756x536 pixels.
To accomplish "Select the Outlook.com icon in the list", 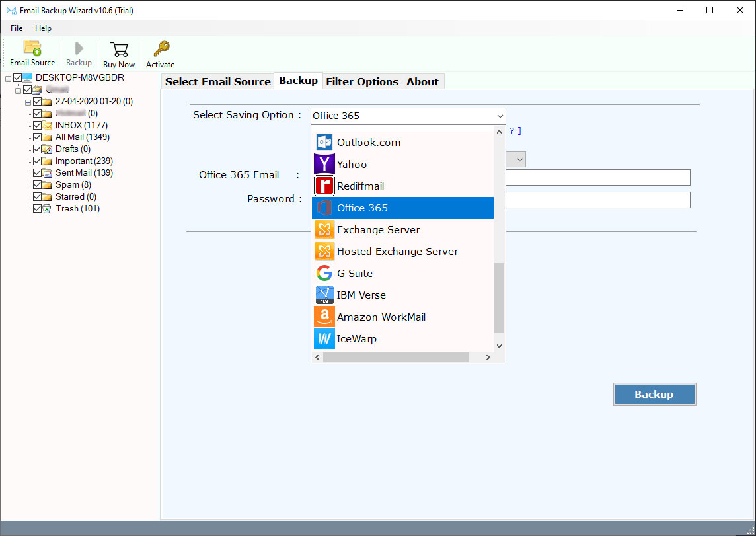I will tap(324, 142).
